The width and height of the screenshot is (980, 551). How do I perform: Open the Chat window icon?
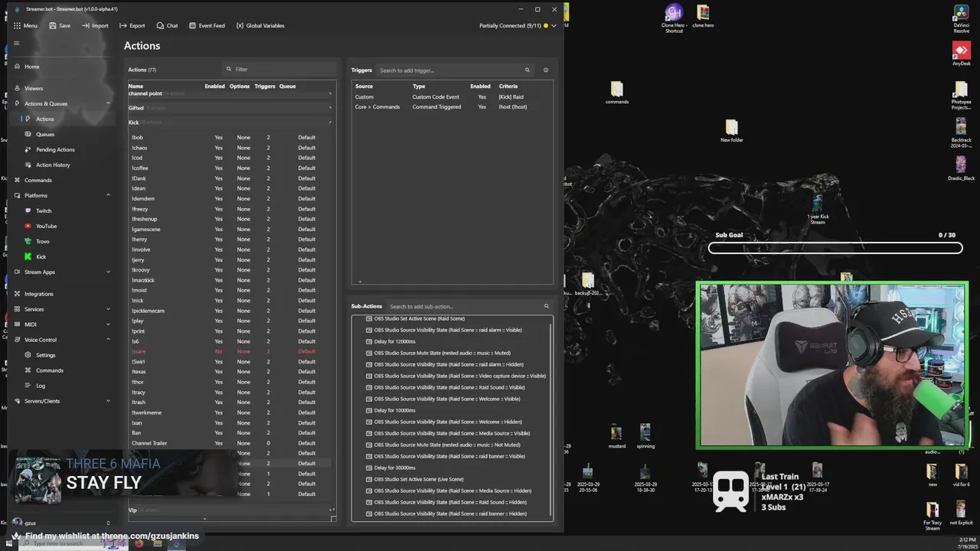tap(160, 25)
